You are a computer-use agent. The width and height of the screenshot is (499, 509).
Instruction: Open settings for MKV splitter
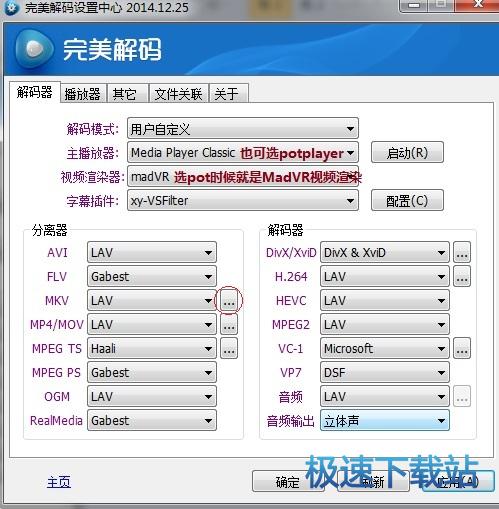click(229, 301)
